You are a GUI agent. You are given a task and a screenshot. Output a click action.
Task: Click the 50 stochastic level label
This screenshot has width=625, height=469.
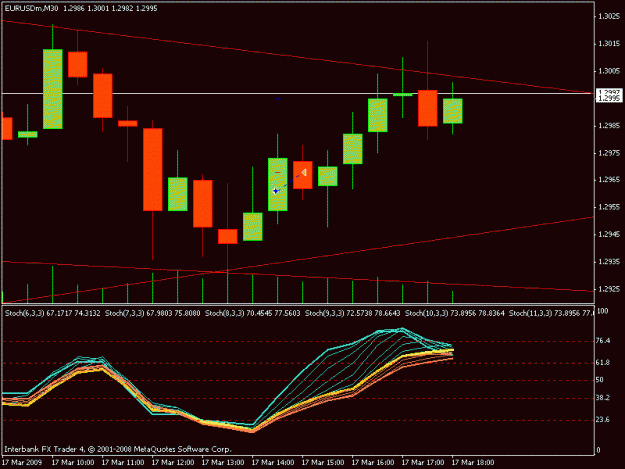click(600, 380)
